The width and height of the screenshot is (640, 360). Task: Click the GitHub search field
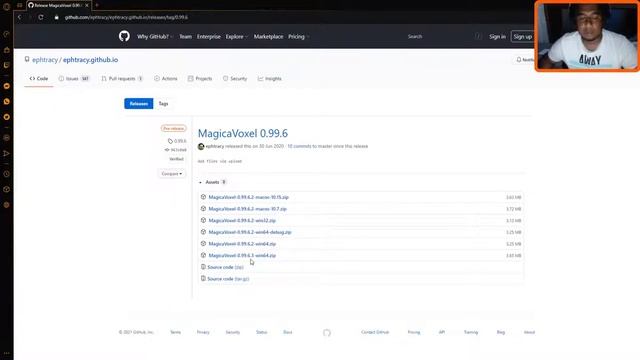443,37
